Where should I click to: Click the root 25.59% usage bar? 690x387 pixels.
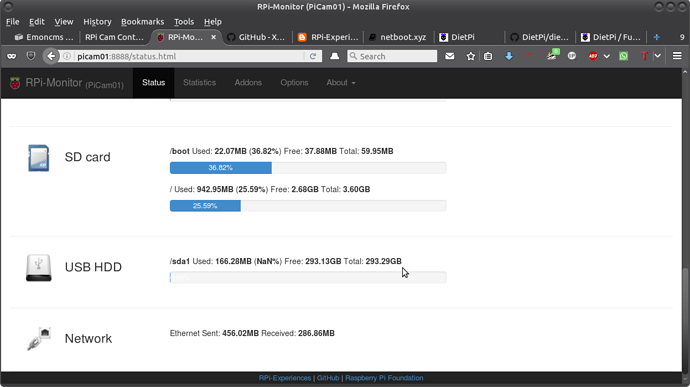click(308, 206)
